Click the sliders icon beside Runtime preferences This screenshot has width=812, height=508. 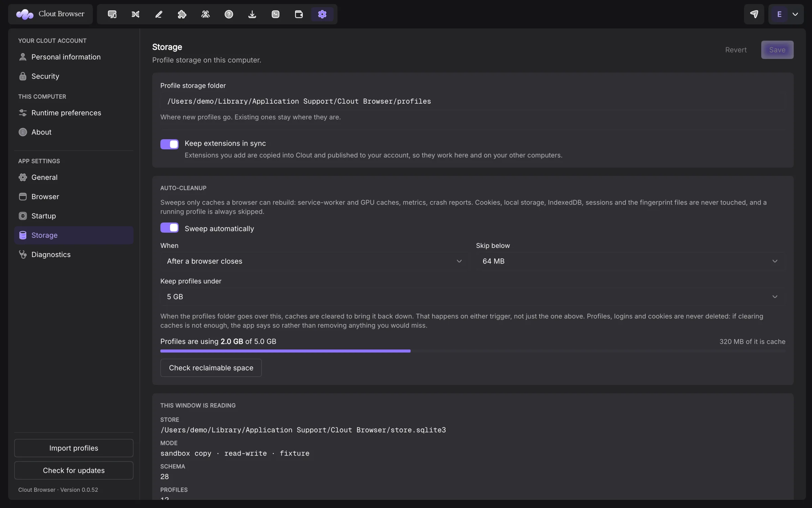[23, 113]
